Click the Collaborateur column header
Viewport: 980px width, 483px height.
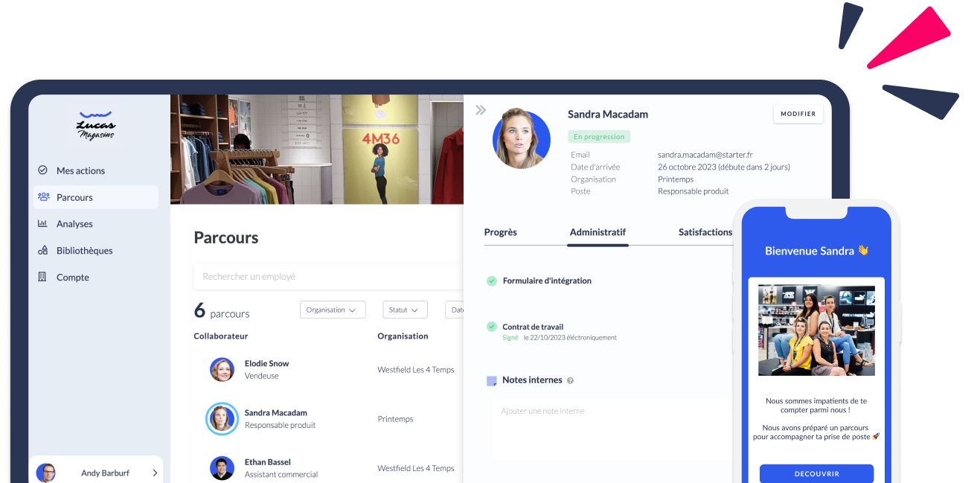point(221,336)
